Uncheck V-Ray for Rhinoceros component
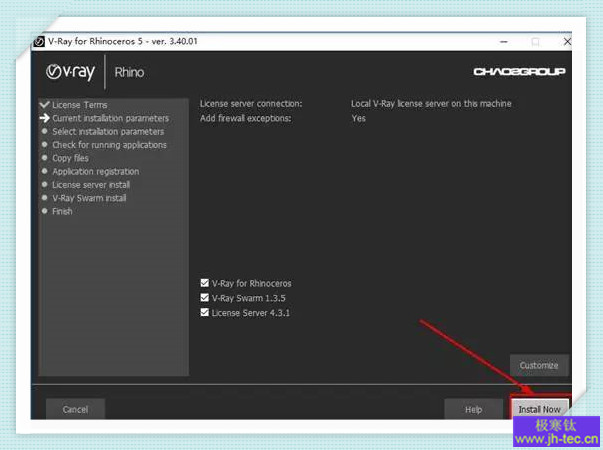This screenshot has width=603, height=450. click(x=205, y=283)
